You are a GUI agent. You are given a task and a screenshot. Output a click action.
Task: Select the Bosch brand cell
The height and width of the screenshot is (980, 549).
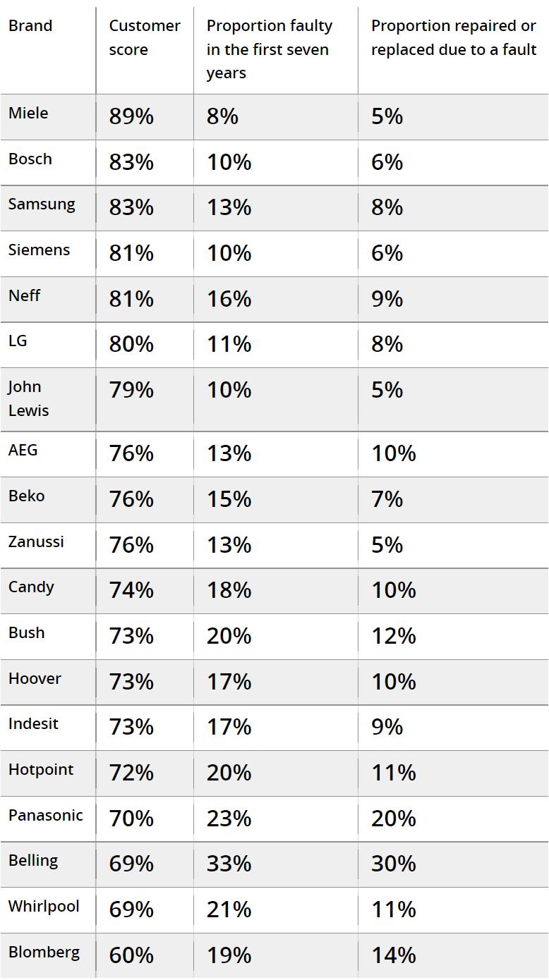(x=30, y=159)
